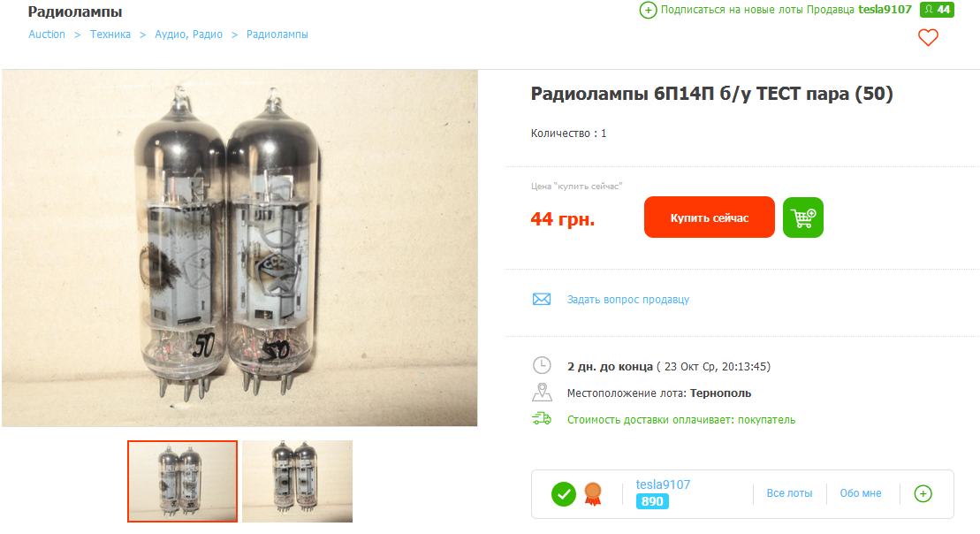
Task: Add lot to favorites with heart icon
Action: tap(928, 37)
